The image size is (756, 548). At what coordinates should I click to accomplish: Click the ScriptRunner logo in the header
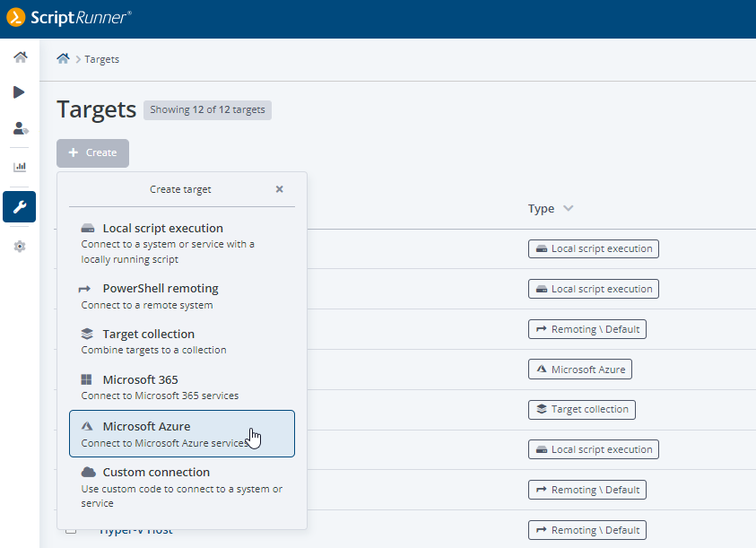point(68,18)
